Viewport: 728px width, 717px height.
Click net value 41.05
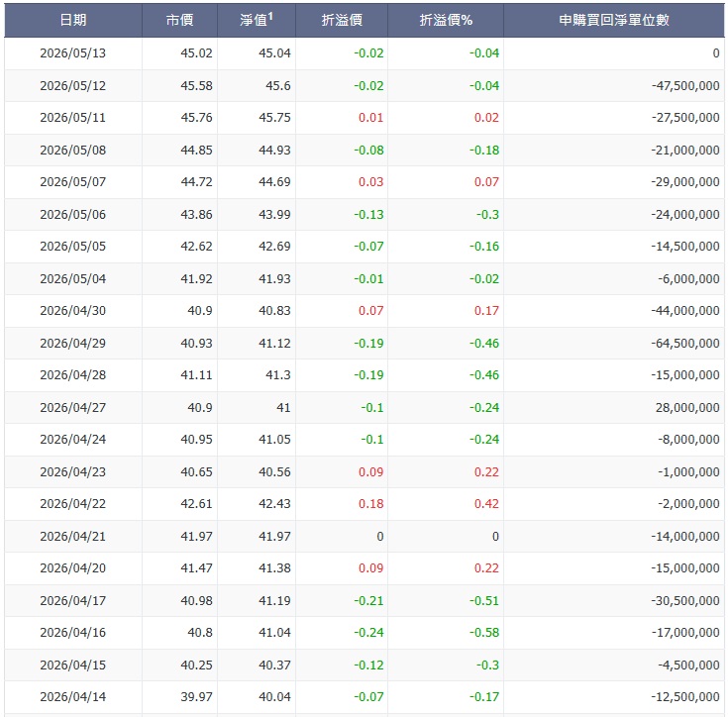pyautogui.click(x=274, y=440)
